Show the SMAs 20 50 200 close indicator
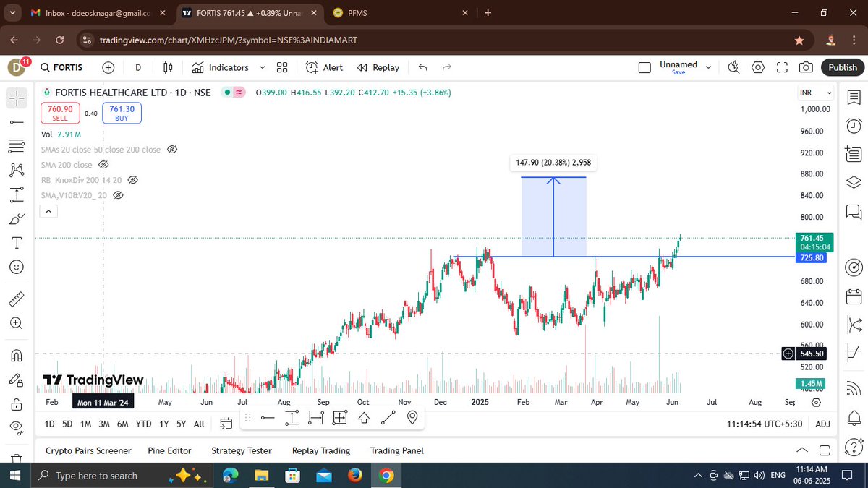The image size is (868, 488). click(x=172, y=150)
